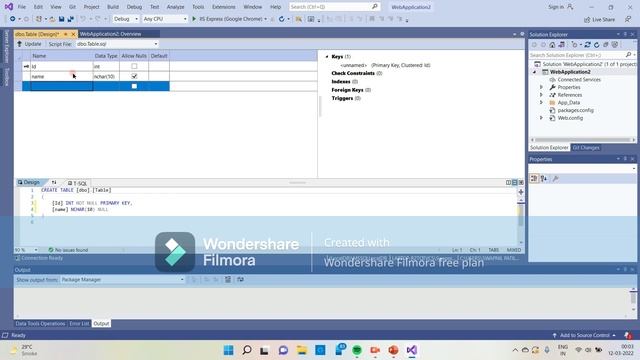
Task: Select Triggers (0) item
Action: point(346,98)
